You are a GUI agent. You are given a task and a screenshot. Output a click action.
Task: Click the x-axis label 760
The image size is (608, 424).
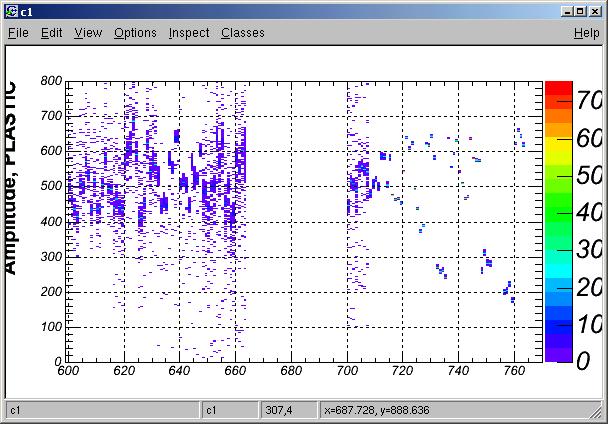point(514,371)
